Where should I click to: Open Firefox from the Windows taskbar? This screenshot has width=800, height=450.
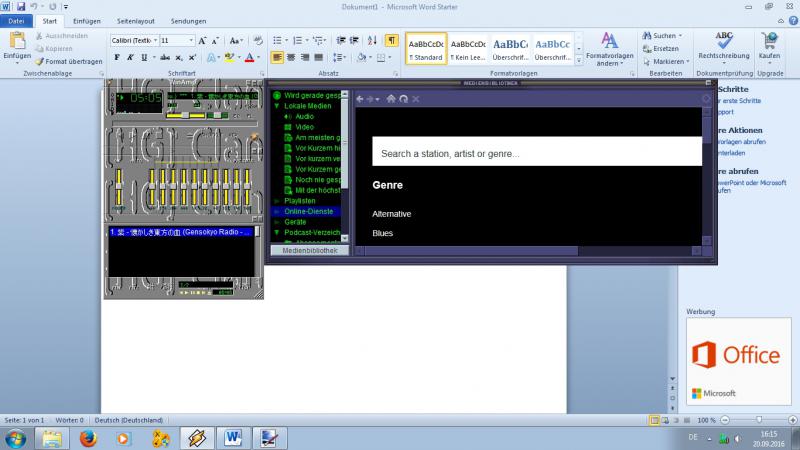click(88, 438)
